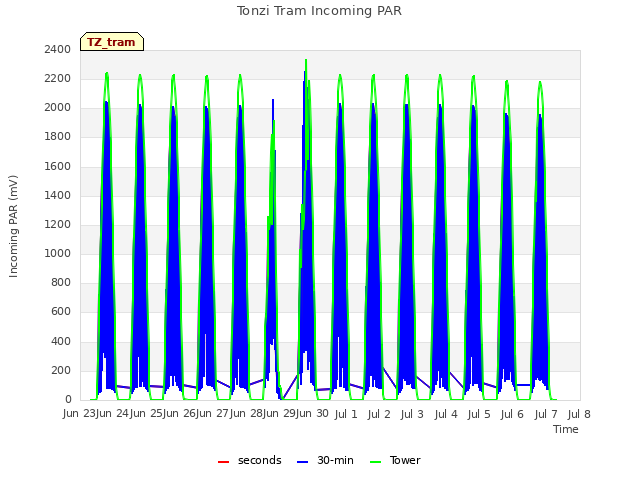
Task: Click the red seconds legend swatch
Action: (223, 462)
